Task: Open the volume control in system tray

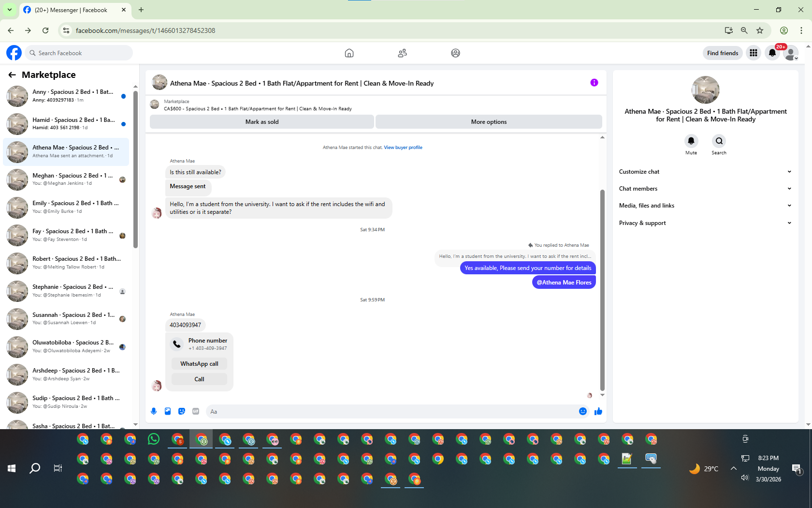Action: (745, 478)
